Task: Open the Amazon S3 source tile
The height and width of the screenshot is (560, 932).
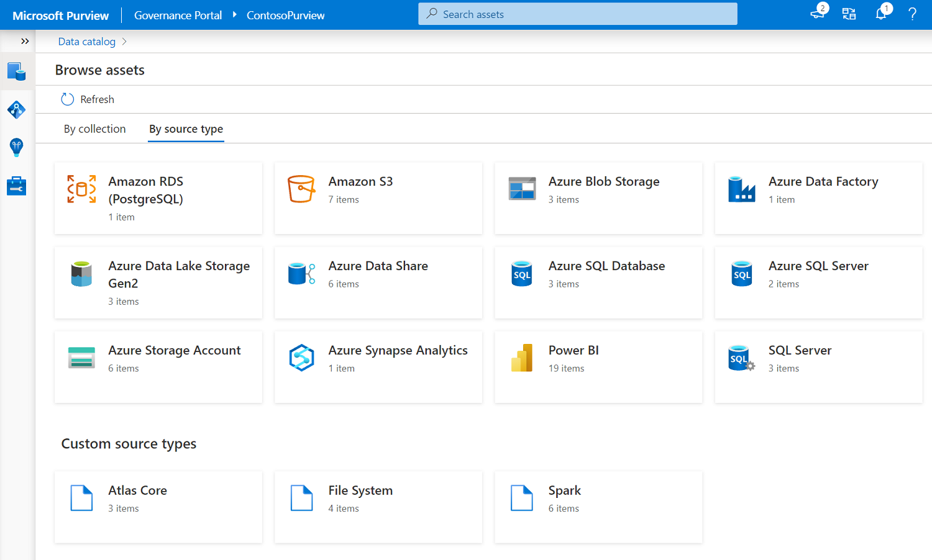Action: (378, 198)
